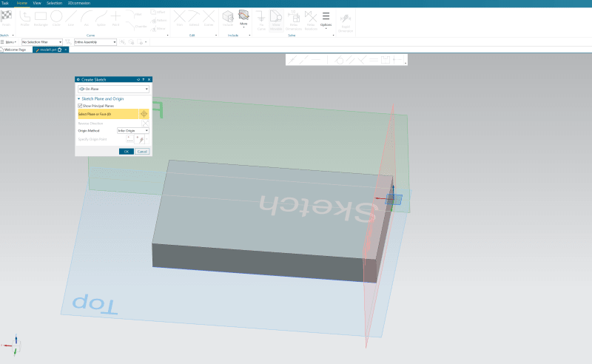Image resolution: width=592 pixels, height=364 pixels.
Task: Open the 3Dconnexion ribbon tab
Action: pyautogui.click(x=79, y=3)
